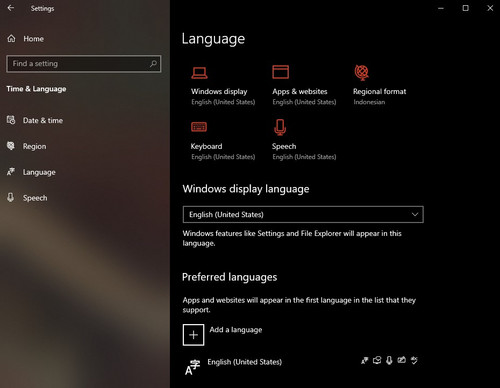Click Add a language text
The width and height of the screenshot is (500, 388).
tap(236, 330)
